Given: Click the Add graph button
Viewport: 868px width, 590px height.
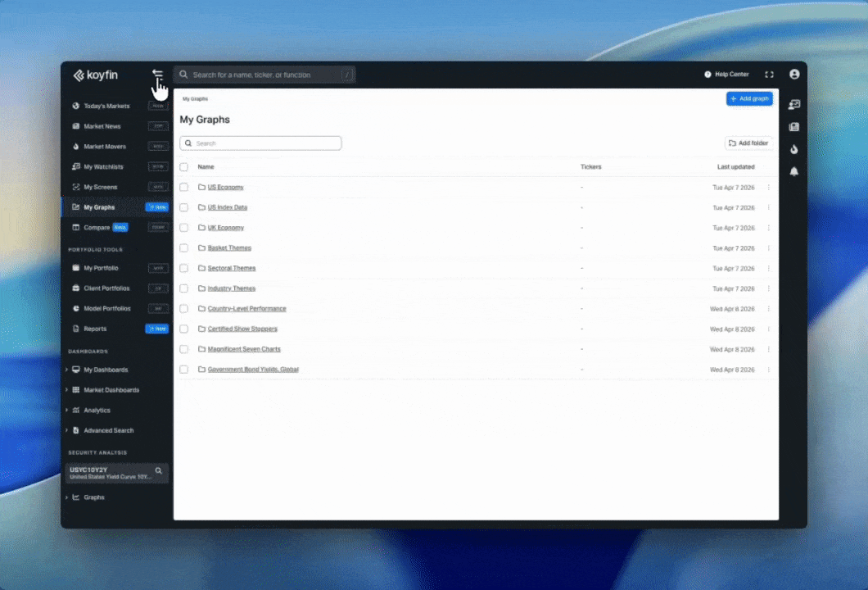Looking at the screenshot, I should click(x=748, y=98).
